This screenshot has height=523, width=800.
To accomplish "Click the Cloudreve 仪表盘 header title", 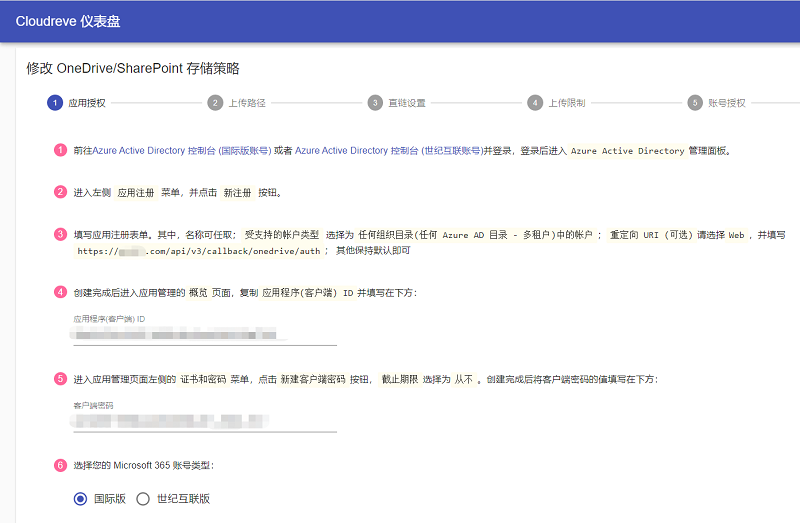I will point(68,21).
